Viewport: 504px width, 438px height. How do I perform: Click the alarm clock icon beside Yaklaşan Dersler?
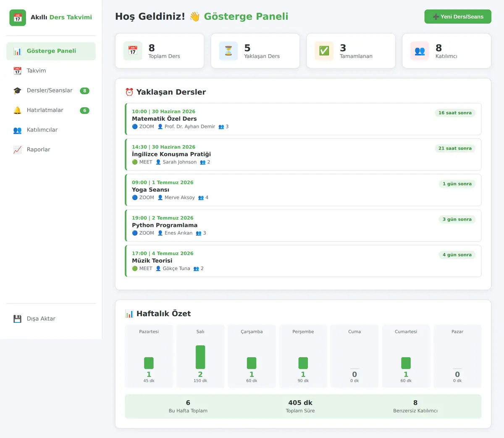coord(129,92)
